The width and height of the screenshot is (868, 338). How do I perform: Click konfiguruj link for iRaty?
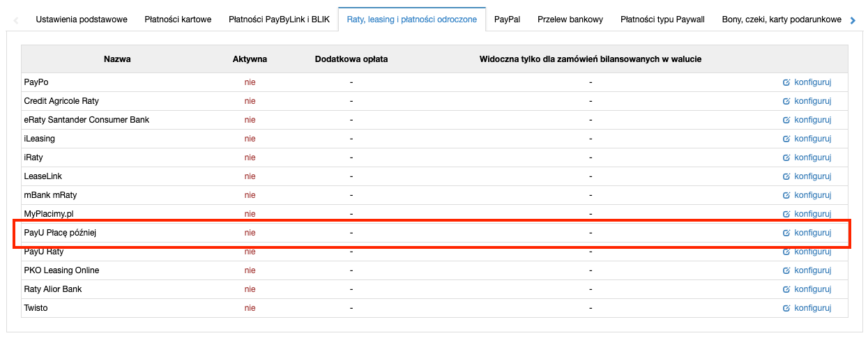pyautogui.click(x=813, y=158)
